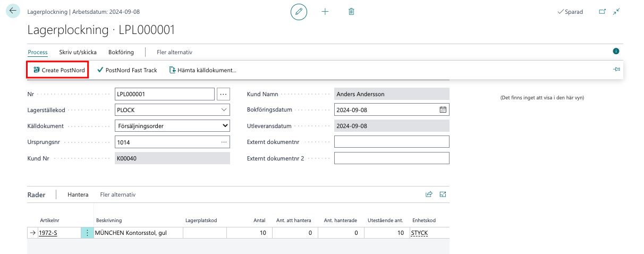
Task: Expand the Lagerställekod dropdown
Action: tap(224, 110)
